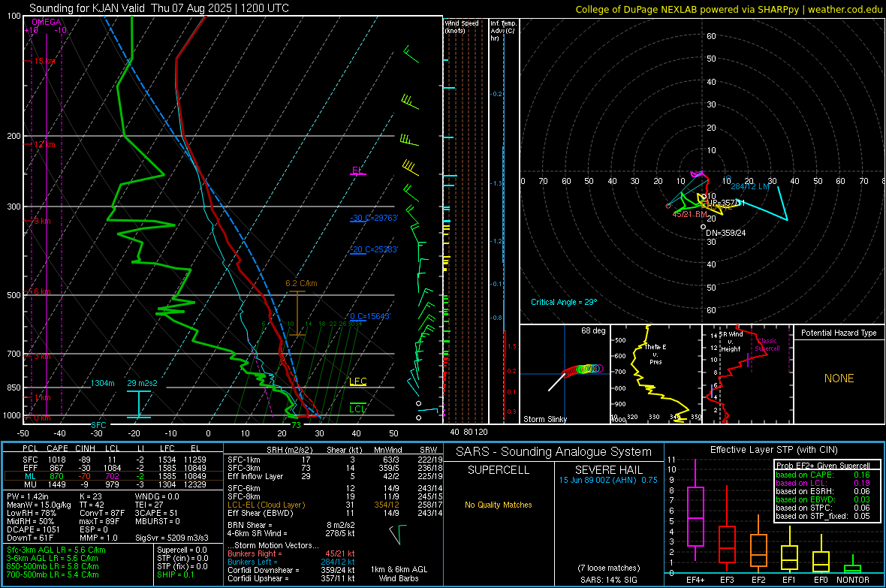The height and width of the screenshot is (588, 886).
Task: Select the 'SR Wind v. Height' plot label
Action: click(x=731, y=342)
